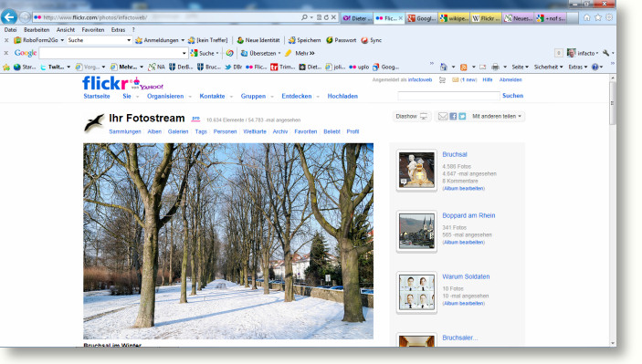Click the address bar search magnifier icon
This screenshot has width=642, height=364.
[x=304, y=17]
